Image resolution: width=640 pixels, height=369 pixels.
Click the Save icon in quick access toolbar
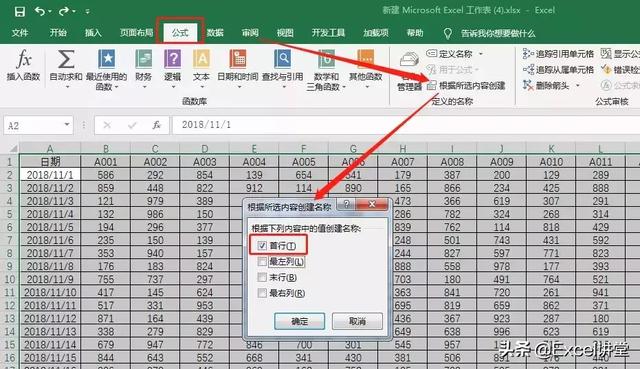(x=19, y=11)
